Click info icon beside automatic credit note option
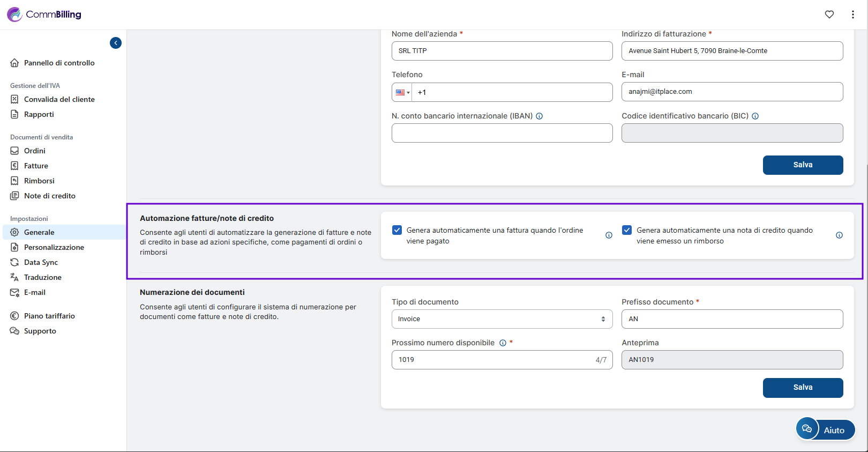Viewport: 868px width, 452px height. pos(839,235)
